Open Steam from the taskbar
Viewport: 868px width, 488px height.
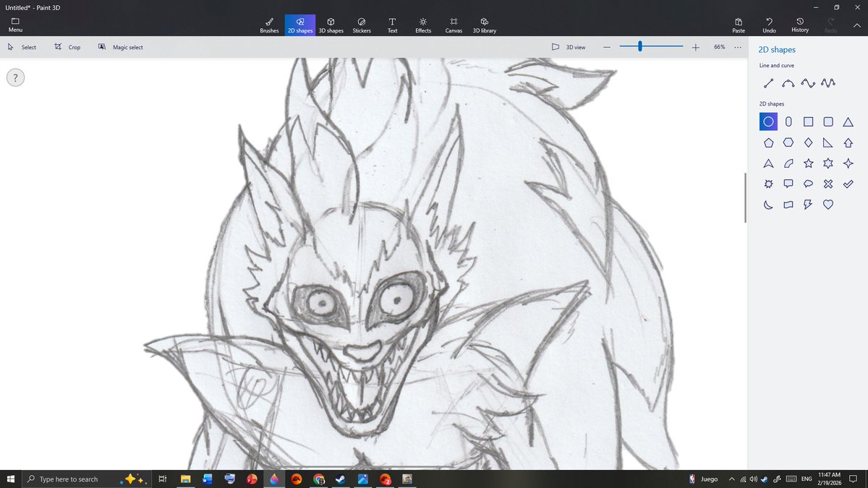pos(341,479)
